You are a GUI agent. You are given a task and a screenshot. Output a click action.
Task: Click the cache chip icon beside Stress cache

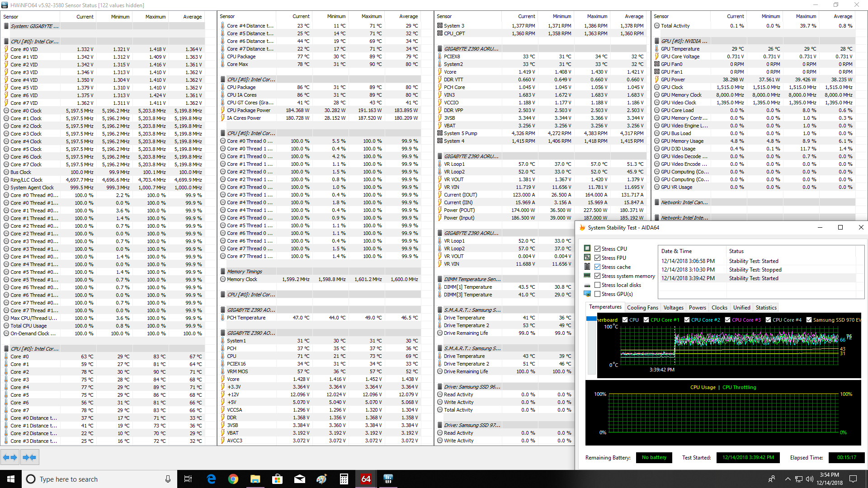(x=587, y=267)
